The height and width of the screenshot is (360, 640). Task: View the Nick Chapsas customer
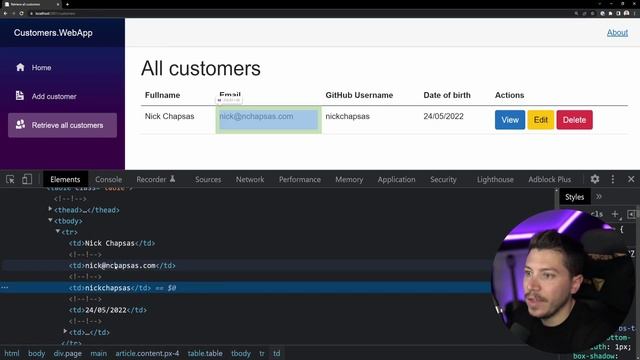tap(510, 120)
